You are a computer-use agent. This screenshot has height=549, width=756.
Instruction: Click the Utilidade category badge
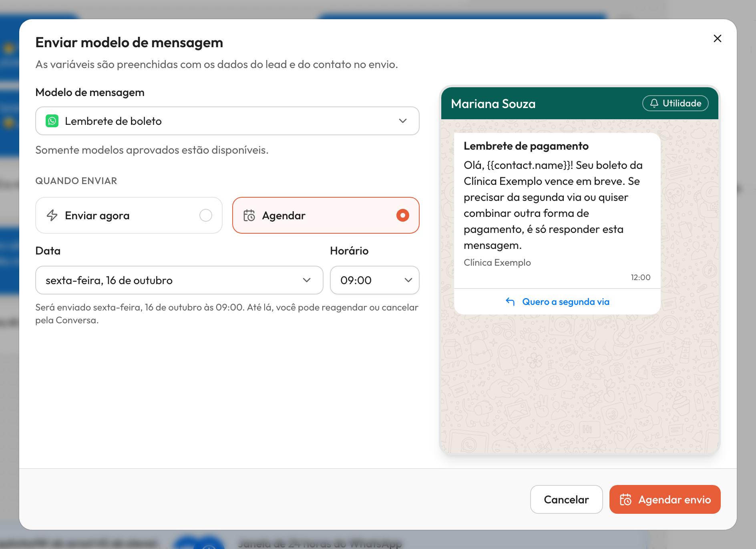click(x=675, y=103)
